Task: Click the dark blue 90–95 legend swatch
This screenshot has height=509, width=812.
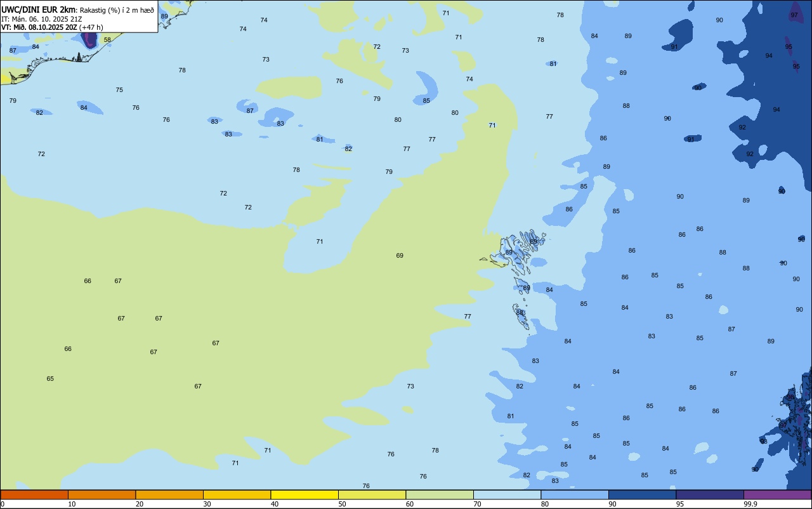Action: click(642, 494)
